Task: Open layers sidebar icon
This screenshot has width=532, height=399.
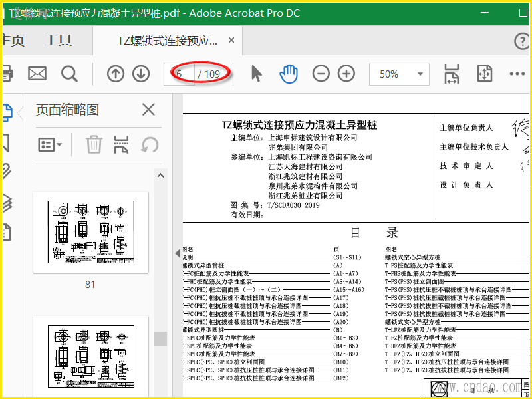Action: pyautogui.click(x=8, y=203)
